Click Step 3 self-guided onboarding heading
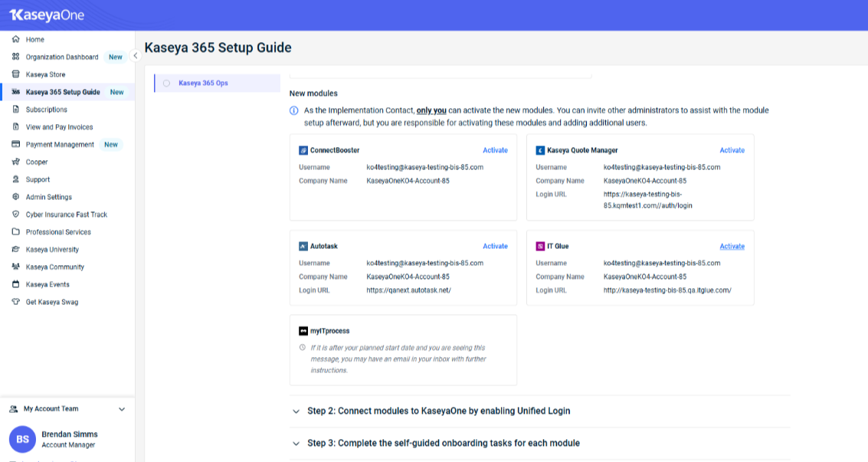Screen dimensions: 868x462 pos(444,443)
